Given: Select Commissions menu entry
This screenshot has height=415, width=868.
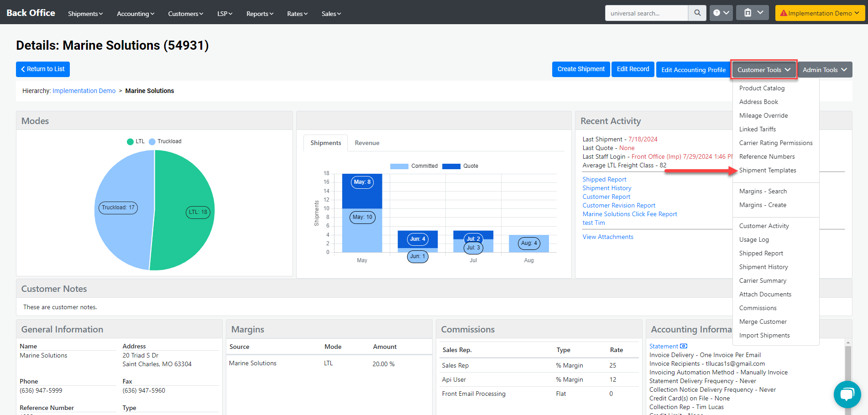Looking at the screenshot, I should tap(758, 308).
